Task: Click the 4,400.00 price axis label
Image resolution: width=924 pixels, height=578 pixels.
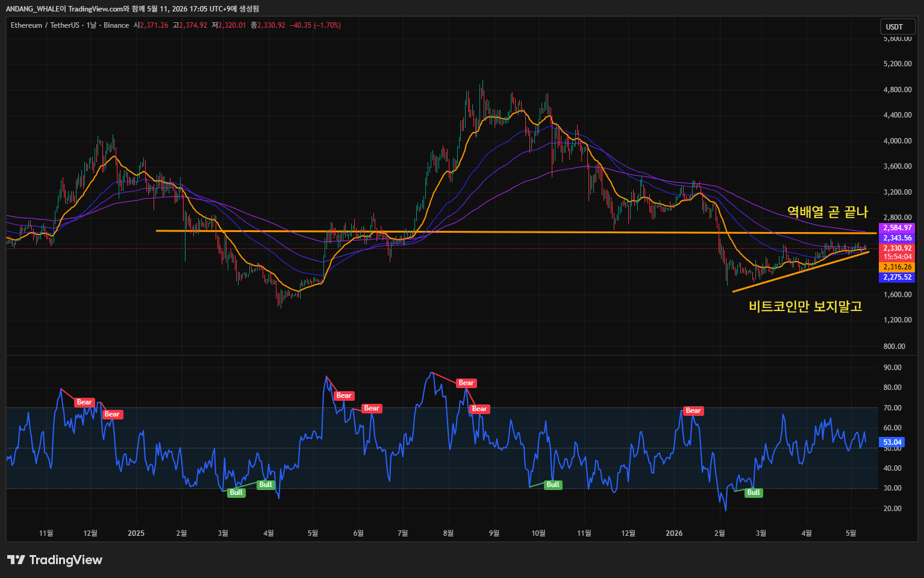Action: pos(897,115)
